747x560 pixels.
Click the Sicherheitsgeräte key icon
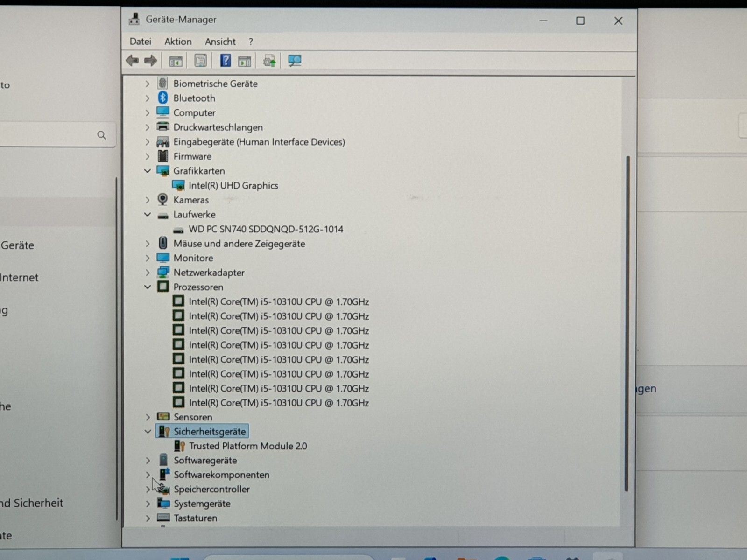tap(164, 431)
